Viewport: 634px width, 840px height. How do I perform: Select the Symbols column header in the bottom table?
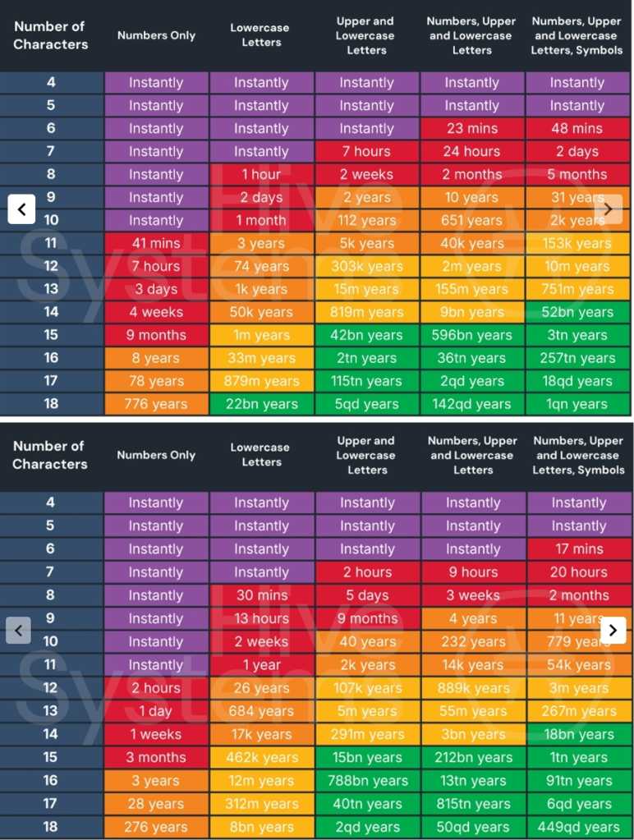point(578,455)
